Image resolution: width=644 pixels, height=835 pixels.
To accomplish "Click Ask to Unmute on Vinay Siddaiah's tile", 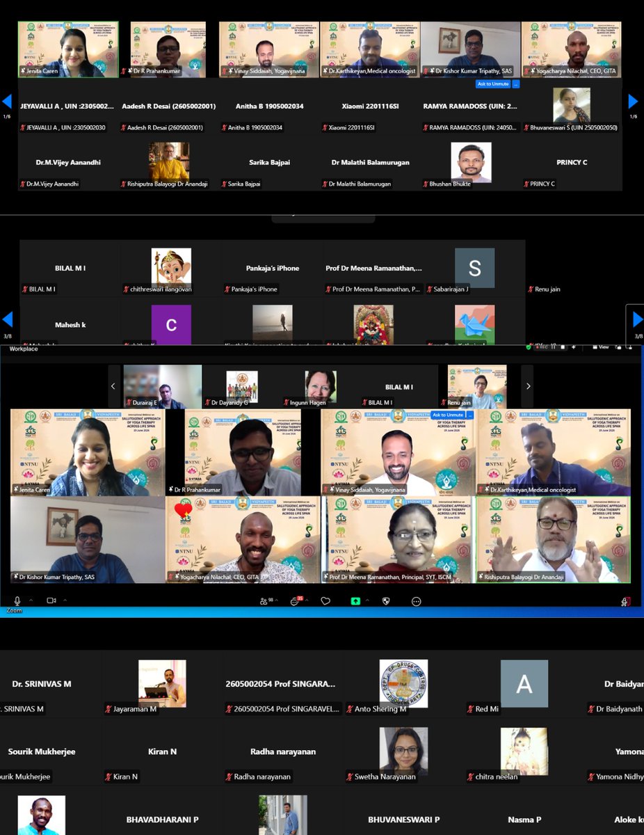I will (x=448, y=415).
